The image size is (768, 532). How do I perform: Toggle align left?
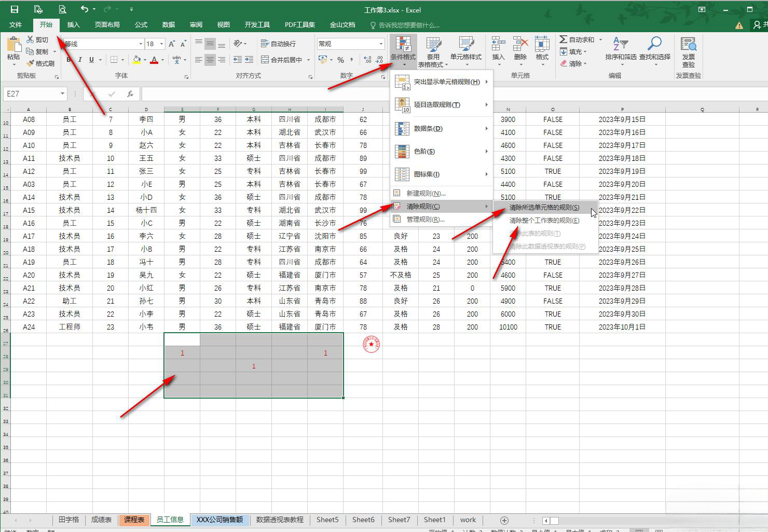tap(198, 60)
